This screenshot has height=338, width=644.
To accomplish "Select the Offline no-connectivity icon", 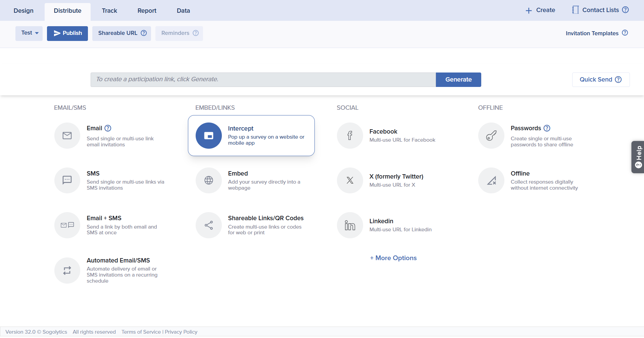I will coord(491,180).
